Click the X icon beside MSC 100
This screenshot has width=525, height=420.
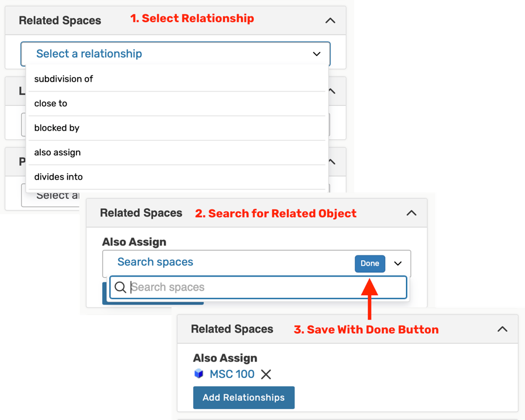[x=266, y=374]
